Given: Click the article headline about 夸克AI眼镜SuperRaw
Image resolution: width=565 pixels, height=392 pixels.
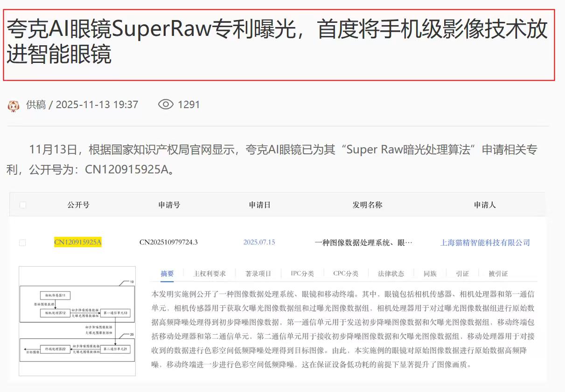Looking at the screenshot, I should click(277, 42).
